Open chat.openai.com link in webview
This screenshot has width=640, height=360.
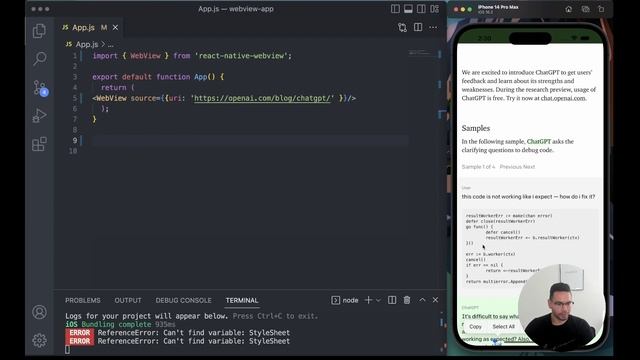click(x=563, y=98)
